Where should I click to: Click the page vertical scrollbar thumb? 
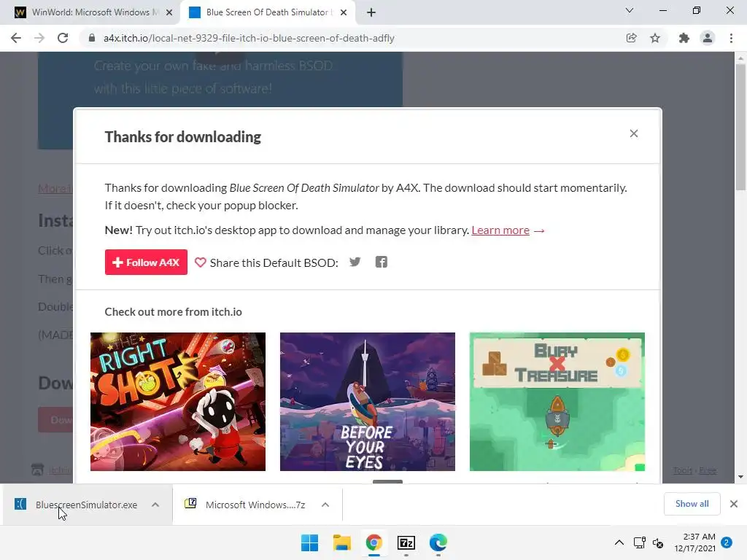(740, 126)
